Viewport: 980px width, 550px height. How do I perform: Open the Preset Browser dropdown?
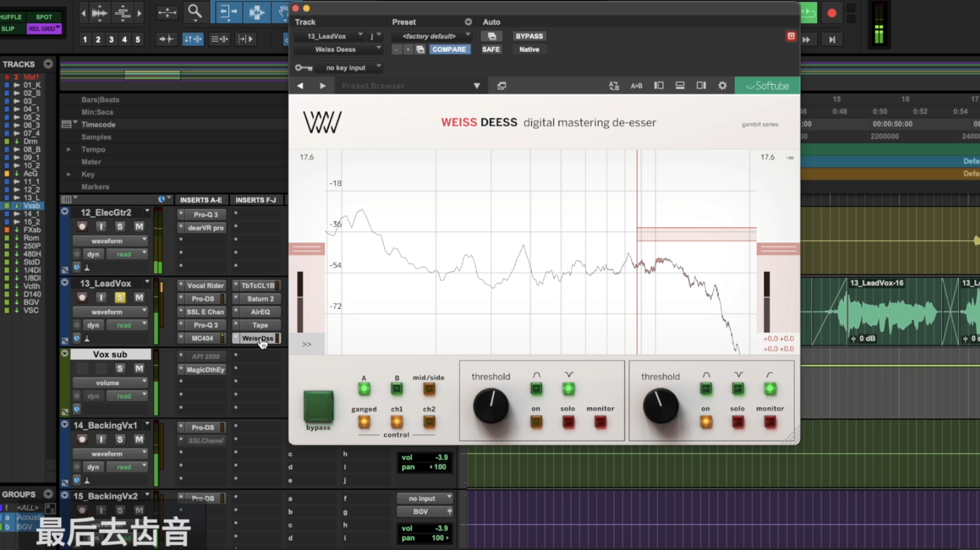[477, 86]
